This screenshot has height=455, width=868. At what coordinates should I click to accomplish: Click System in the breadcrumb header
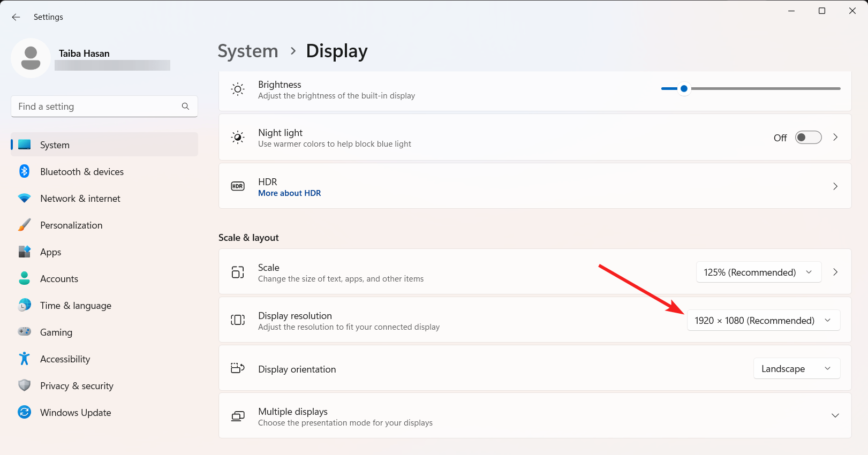[x=248, y=51]
